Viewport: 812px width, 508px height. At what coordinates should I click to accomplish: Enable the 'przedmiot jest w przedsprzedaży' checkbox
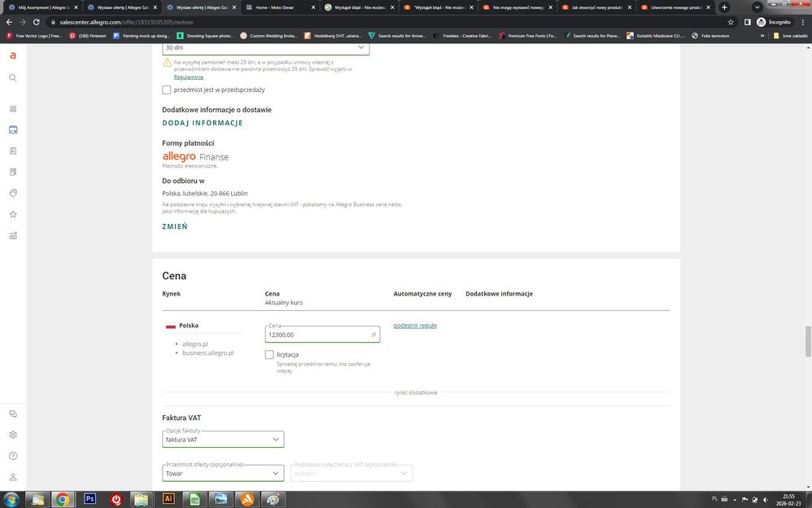pyautogui.click(x=167, y=90)
